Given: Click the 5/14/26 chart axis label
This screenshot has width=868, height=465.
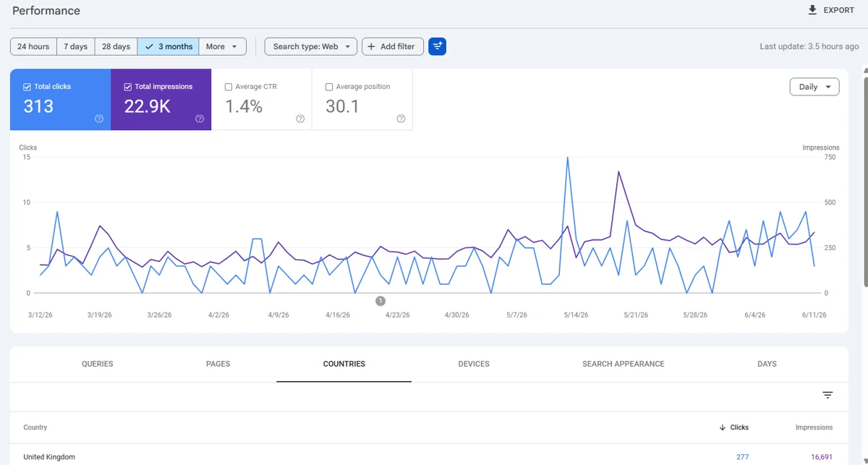Looking at the screenshot, I should pos(576,315).
